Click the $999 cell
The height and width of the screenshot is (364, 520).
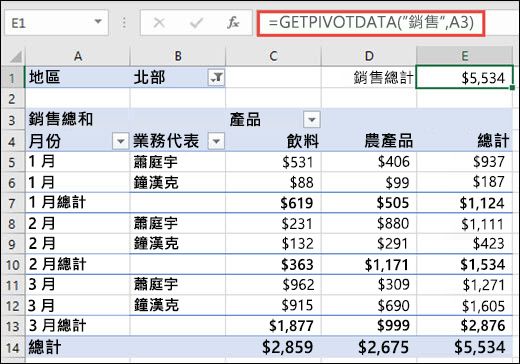(x=369, y=326)
